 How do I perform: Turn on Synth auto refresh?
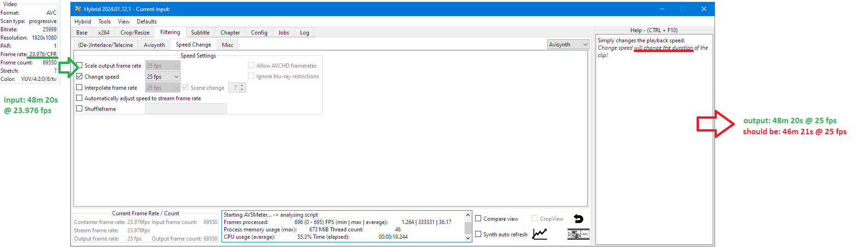pos(478,234)
